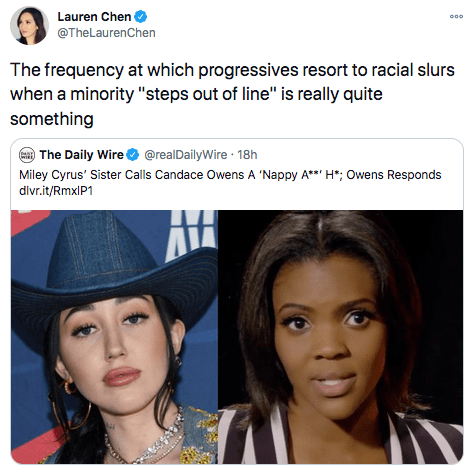Click the phrase "steps out of line"
473x473 pixels.
coord(206,94)
